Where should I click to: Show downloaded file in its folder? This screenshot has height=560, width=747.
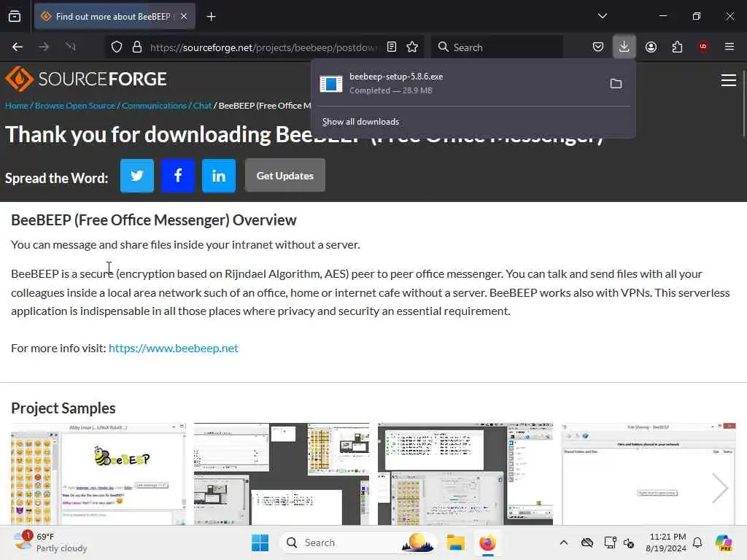point(616,84)
